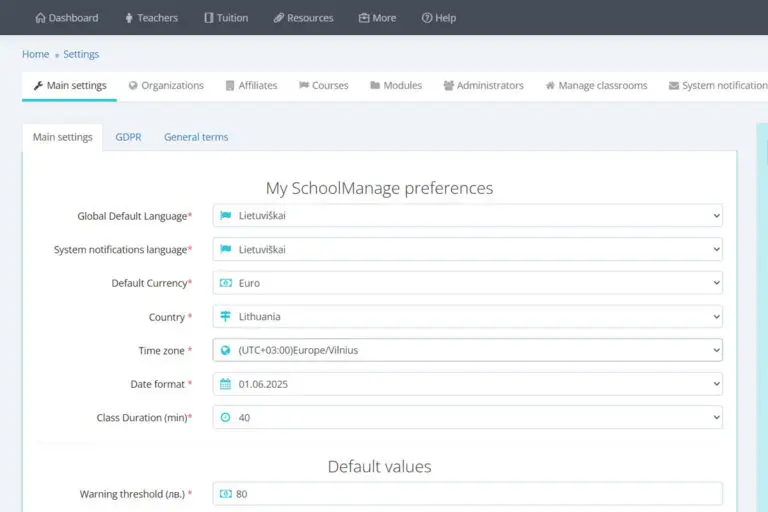The width and height of the screenshot is (768, 512).
Task: Click the money icon in Warning threshold field
Action: click(226, 494)
